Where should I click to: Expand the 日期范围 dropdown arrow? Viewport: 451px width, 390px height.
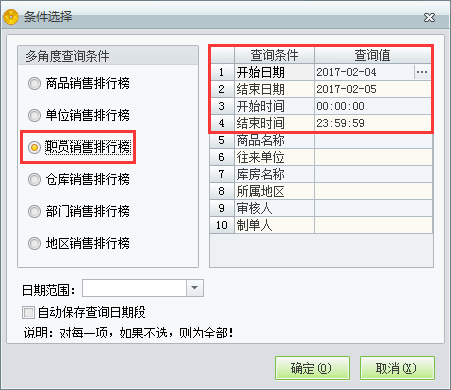coord(195,288)
